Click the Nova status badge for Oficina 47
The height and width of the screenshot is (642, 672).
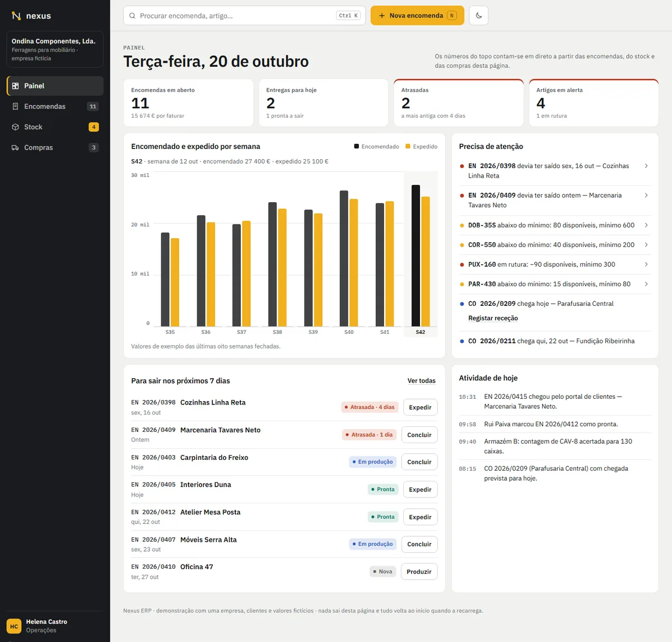tap(382, 572)
